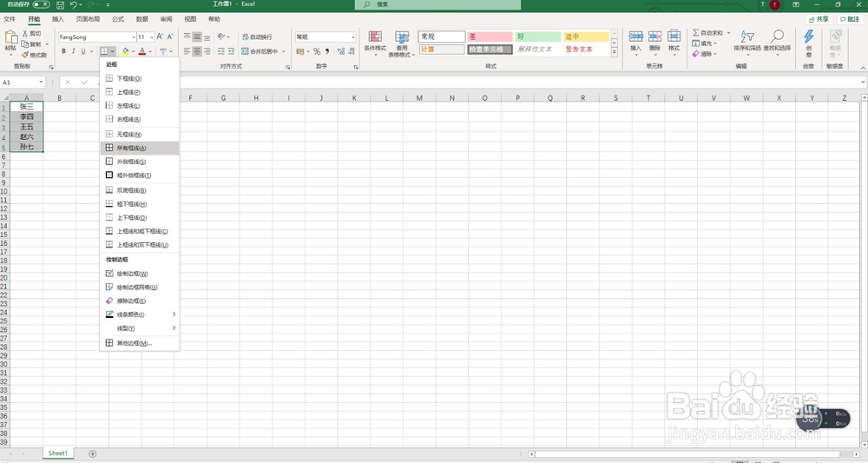Image resolution: width=868 pixels, height=463 pixels.
Task: Choose No Border (无框线) menu item
Action: pyautogui.click(x=140, y=134)
